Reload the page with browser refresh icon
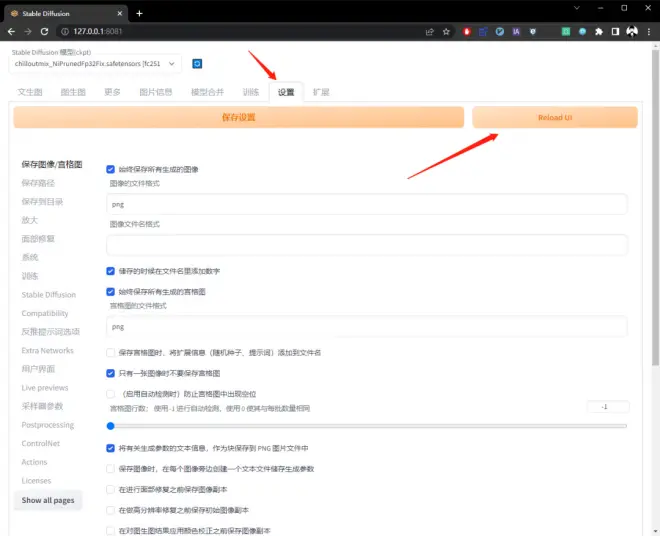This screenshot has width=660, height=536. (x=57, y=31)
